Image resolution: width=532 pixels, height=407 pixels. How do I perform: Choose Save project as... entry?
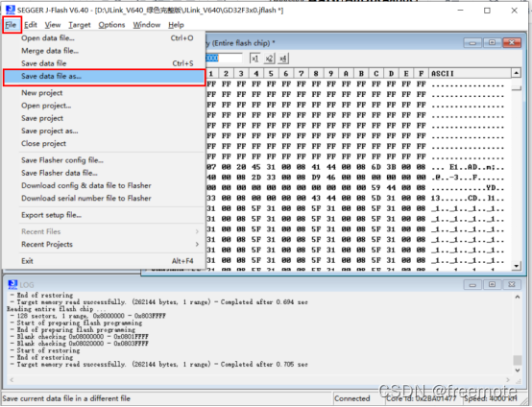click(x=104, y=131)
